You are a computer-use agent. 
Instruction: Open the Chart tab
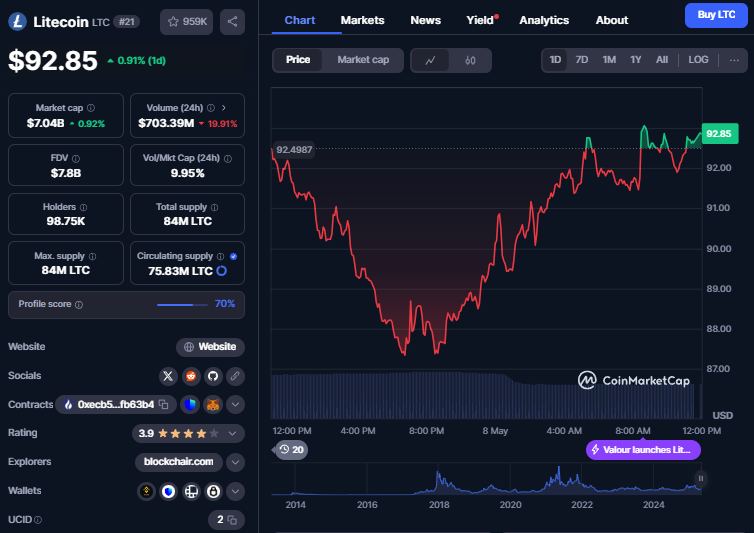coord(300,20)
